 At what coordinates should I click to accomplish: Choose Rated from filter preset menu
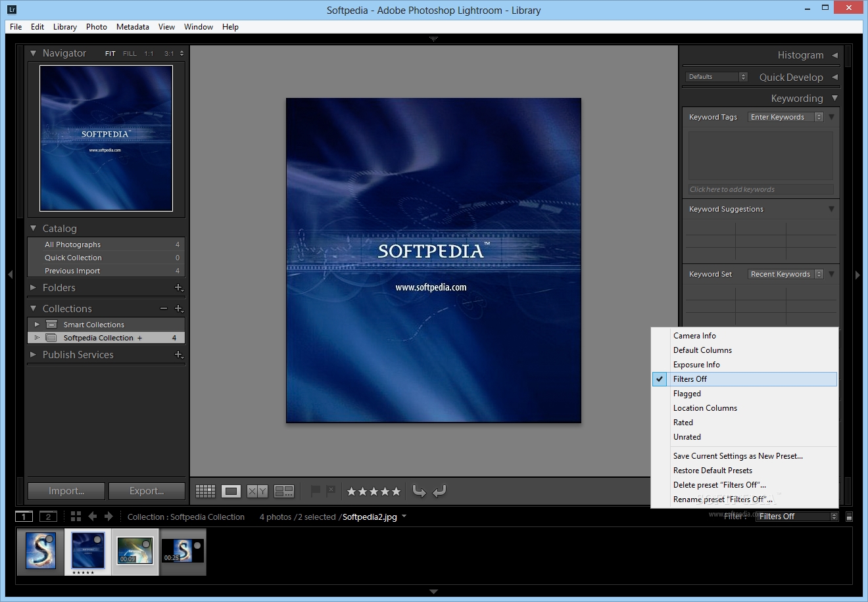click(683, 423)
